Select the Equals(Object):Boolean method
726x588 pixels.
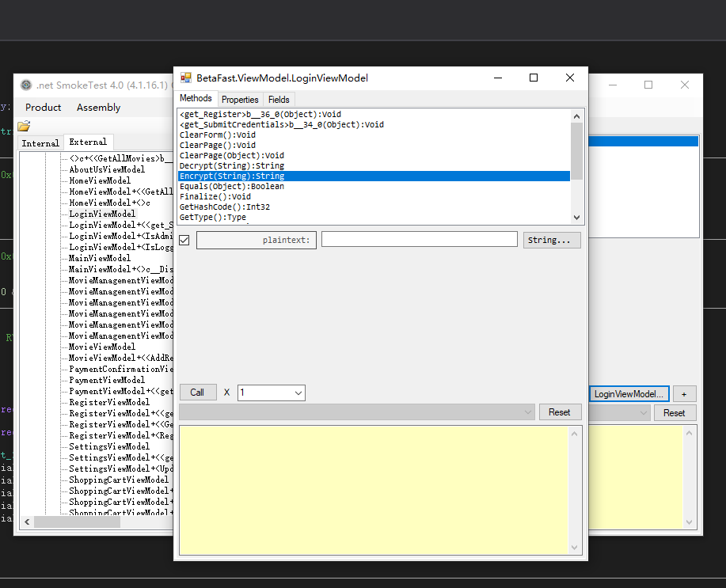click(x=374, y=186)
